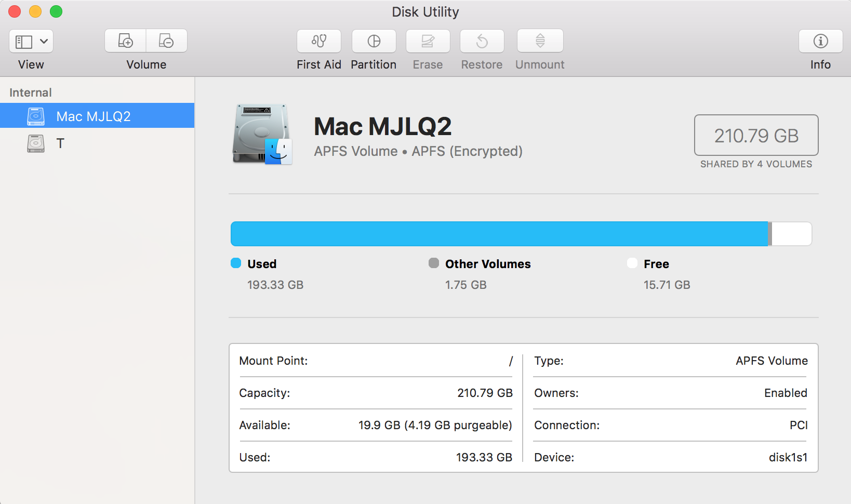Click the large Mac MJLQ2 drive image
The height and width of the screenshot is (504, 851).
click(x=262, y=134)
